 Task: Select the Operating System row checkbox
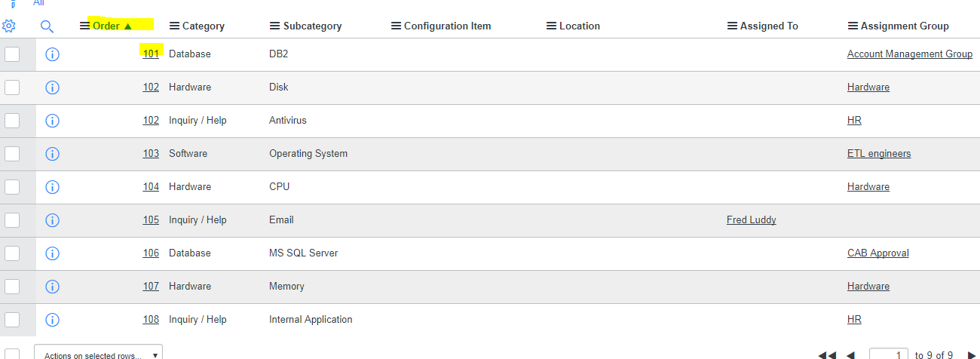click(12, 154)
